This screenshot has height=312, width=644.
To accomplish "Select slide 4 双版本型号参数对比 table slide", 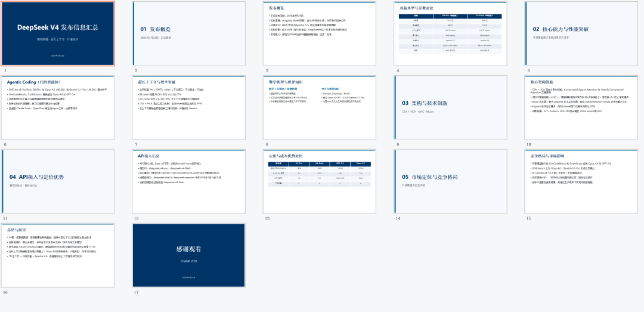I will pos(451,34).
